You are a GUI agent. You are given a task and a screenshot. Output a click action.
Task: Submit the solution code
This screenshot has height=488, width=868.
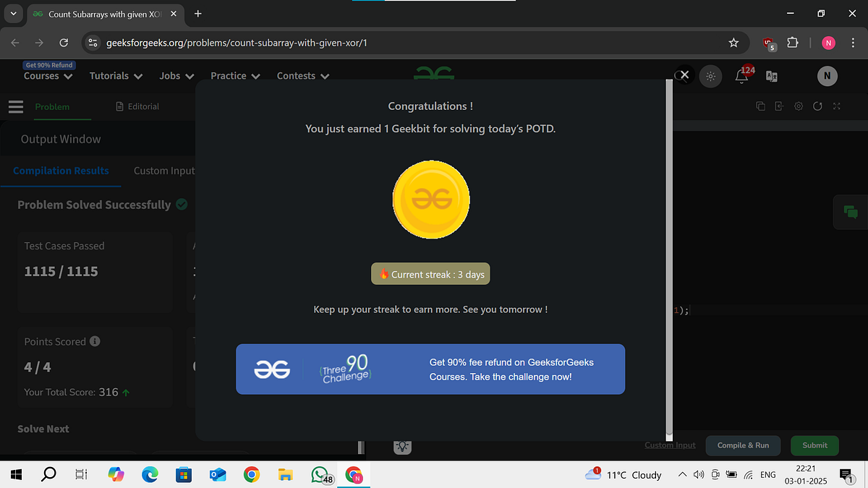pyautogui.click(x=814, y=445)
